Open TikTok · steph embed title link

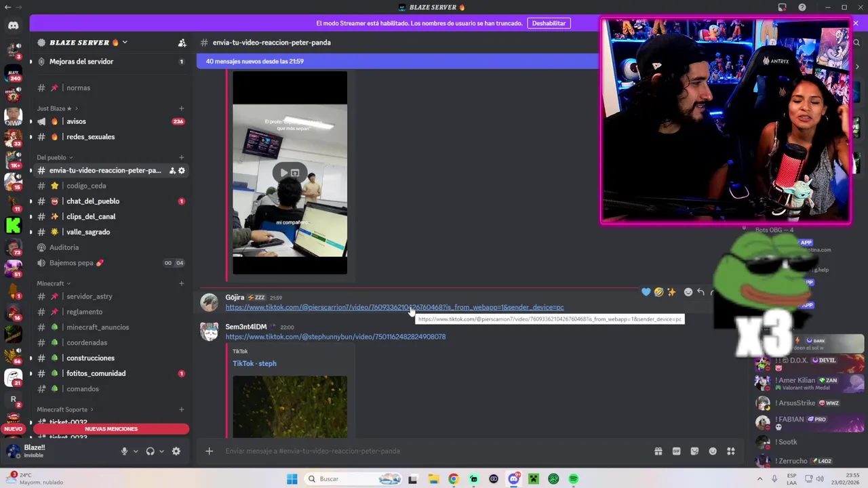(254, 364)
